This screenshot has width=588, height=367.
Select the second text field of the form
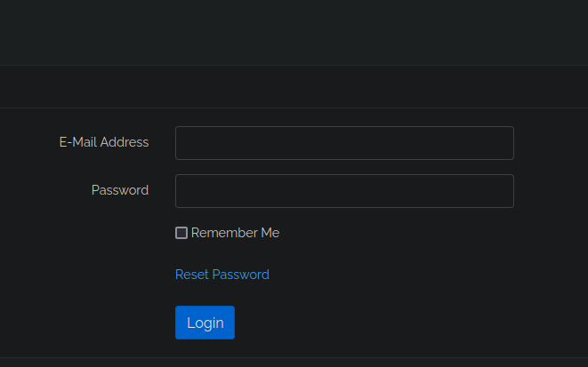pos(344,191)
